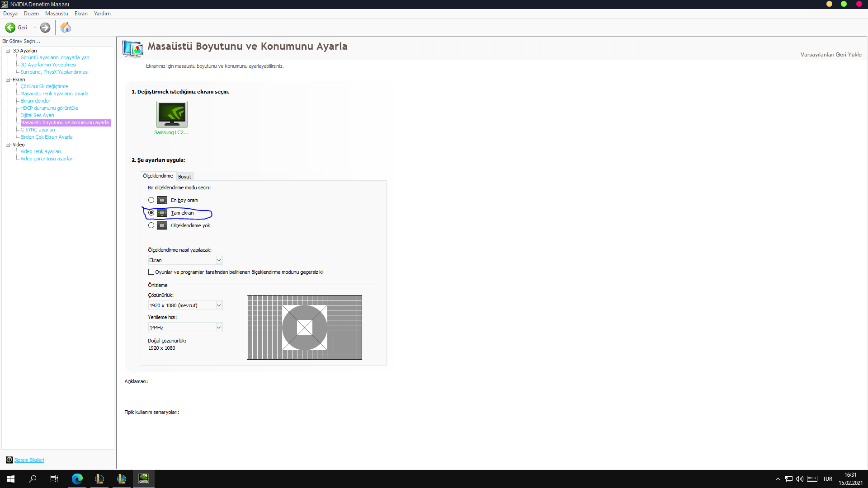Select the Samsung LC2 monitor icon

tap(172, 114)
